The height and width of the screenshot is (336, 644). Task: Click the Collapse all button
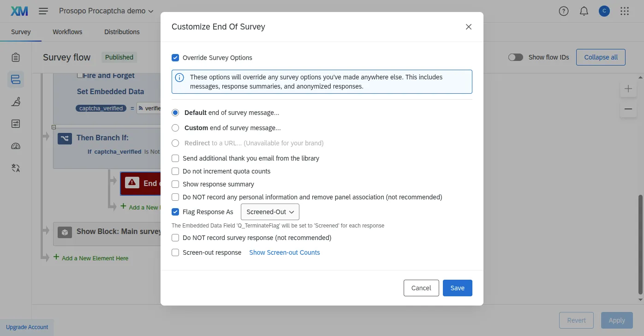click(x=601, y=57)
